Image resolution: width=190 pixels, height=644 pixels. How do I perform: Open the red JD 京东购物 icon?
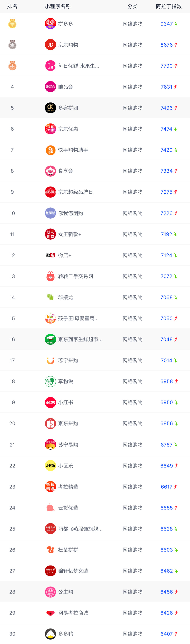(50, 45)
